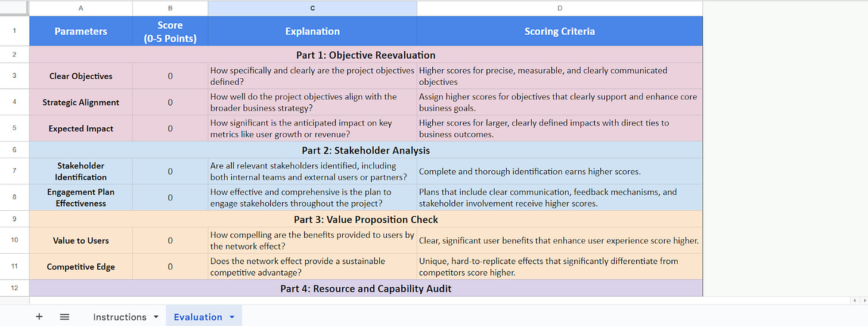Select Part 1: Objective Reevaluation row
Screen dimensions: 868x326
[366, 54]
